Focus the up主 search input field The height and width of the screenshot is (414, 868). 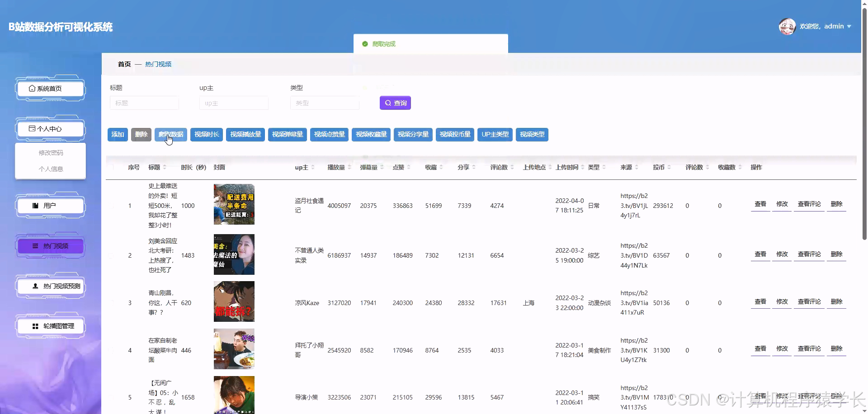(x=234, y=103)
